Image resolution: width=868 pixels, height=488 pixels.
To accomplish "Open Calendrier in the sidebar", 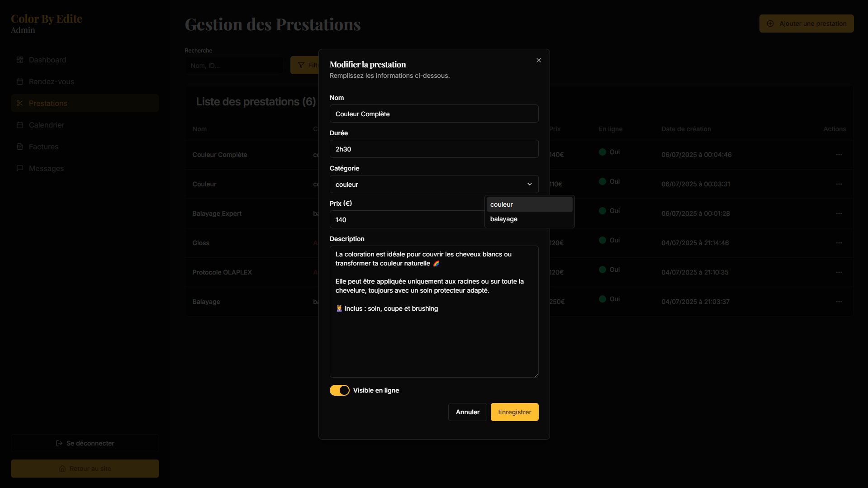I will click(47, 125).
